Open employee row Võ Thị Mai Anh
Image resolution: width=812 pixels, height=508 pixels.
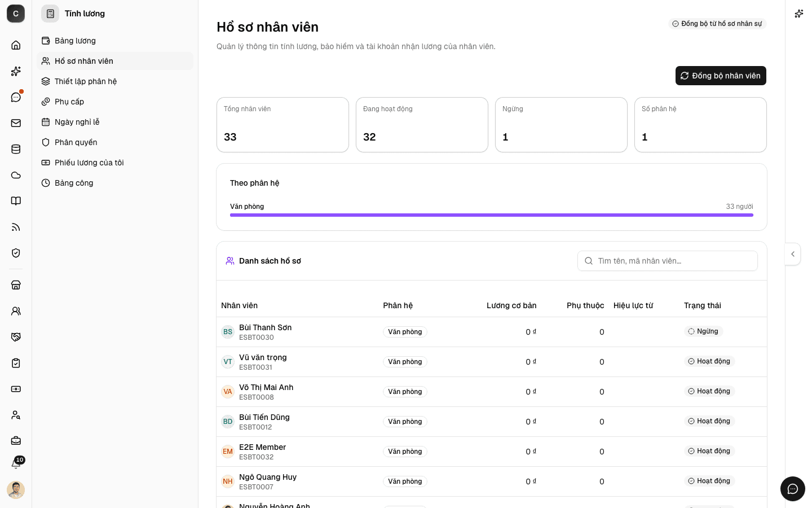[492, 392]
